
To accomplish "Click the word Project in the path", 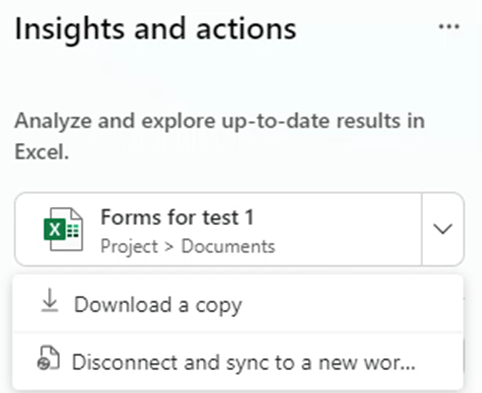I will [129, 247].
